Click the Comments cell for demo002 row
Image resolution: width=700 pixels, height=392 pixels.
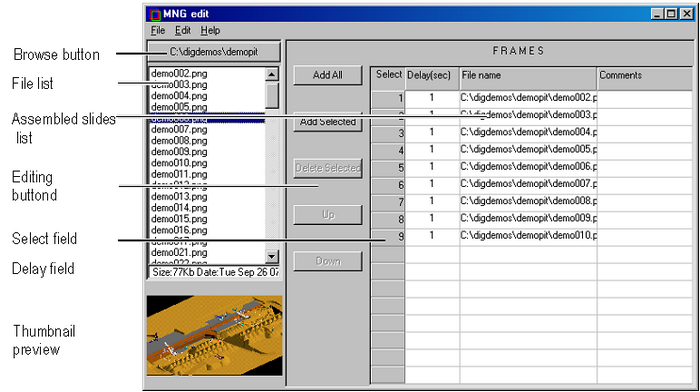pyautogui.click(x=645, y=98)
